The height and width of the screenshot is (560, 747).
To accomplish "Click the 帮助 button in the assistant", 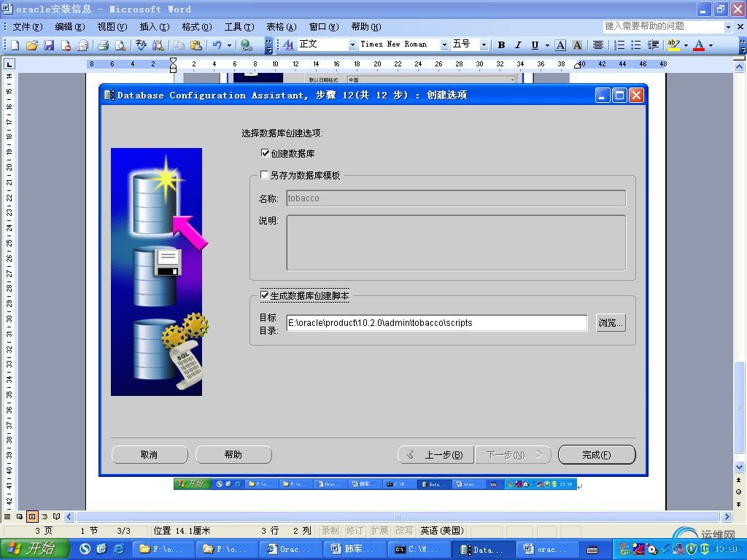I will point(233,454).
